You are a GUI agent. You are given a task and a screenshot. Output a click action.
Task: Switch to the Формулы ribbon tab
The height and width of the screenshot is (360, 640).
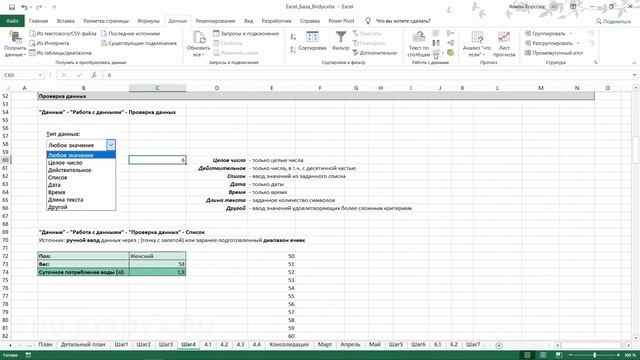(x=148, y=21)
